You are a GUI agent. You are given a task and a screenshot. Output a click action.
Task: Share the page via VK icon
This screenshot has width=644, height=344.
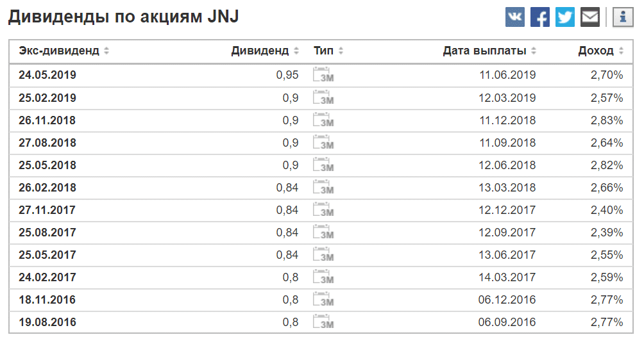click(514, 17)
